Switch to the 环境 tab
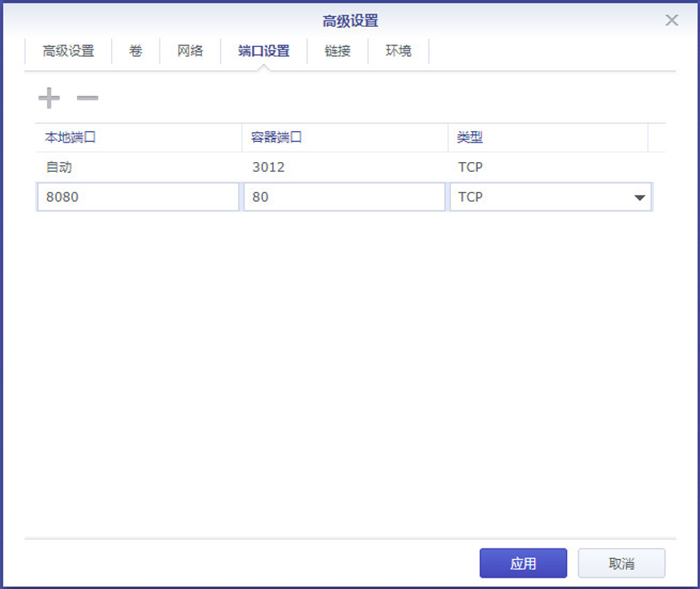 tap(399, 51)
